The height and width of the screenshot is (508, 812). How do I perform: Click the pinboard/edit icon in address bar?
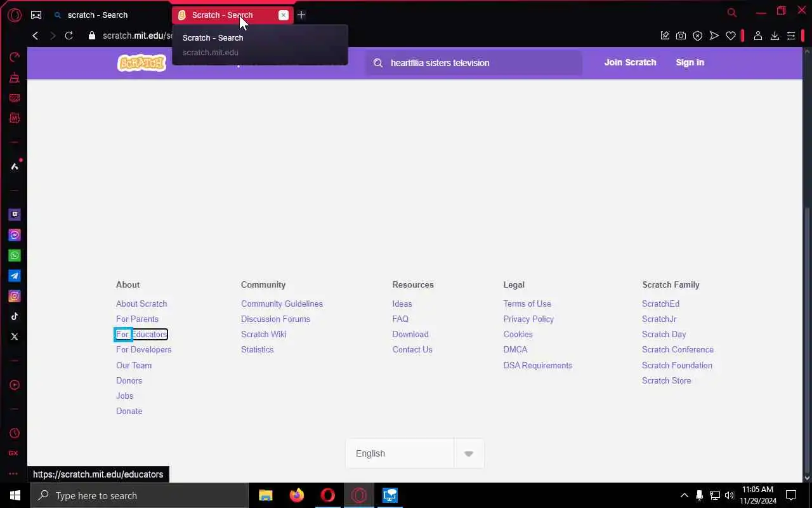[665, 36]
